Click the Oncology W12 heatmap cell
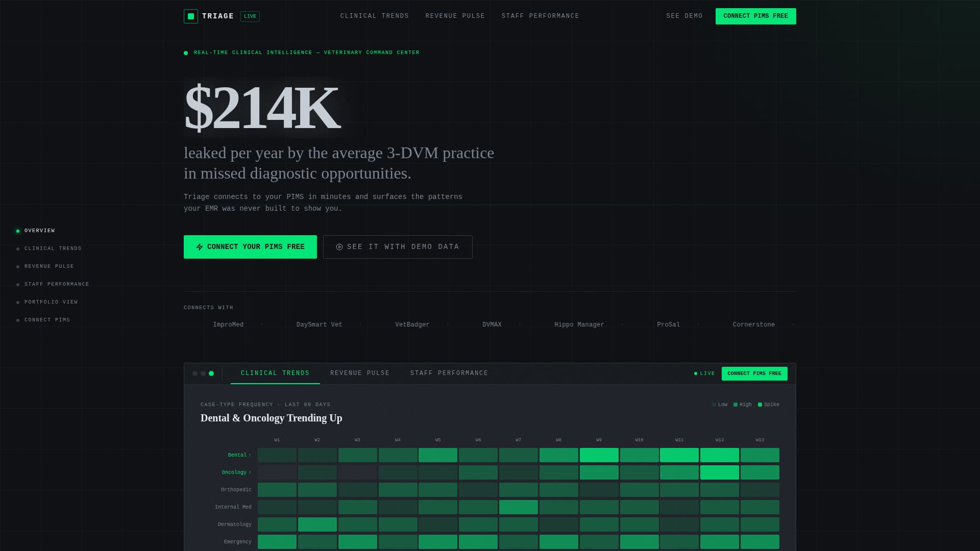This screenshot has width=980, height=551. coord(720,472)
